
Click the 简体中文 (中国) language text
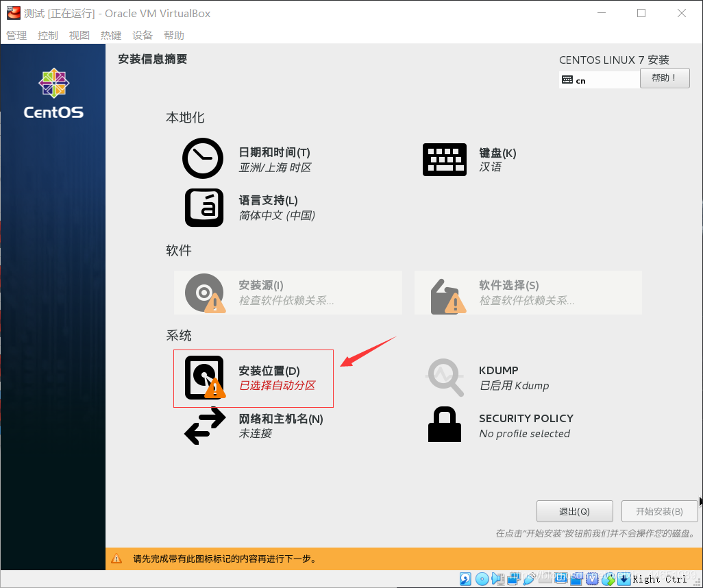[277, 215]
